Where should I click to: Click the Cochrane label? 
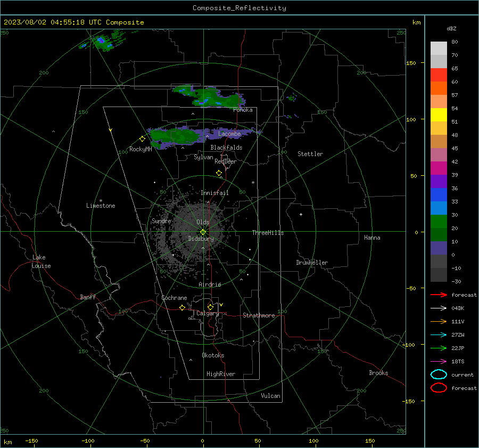174,298
